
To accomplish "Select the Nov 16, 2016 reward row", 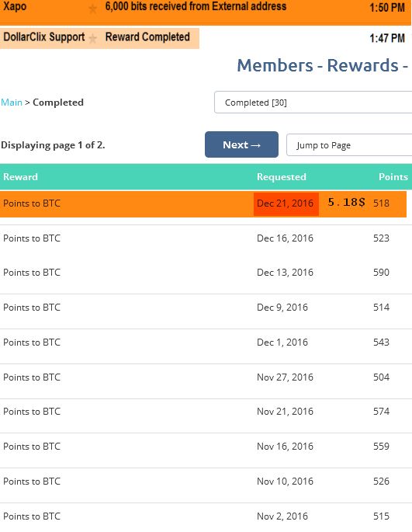I will click(206, 447).
